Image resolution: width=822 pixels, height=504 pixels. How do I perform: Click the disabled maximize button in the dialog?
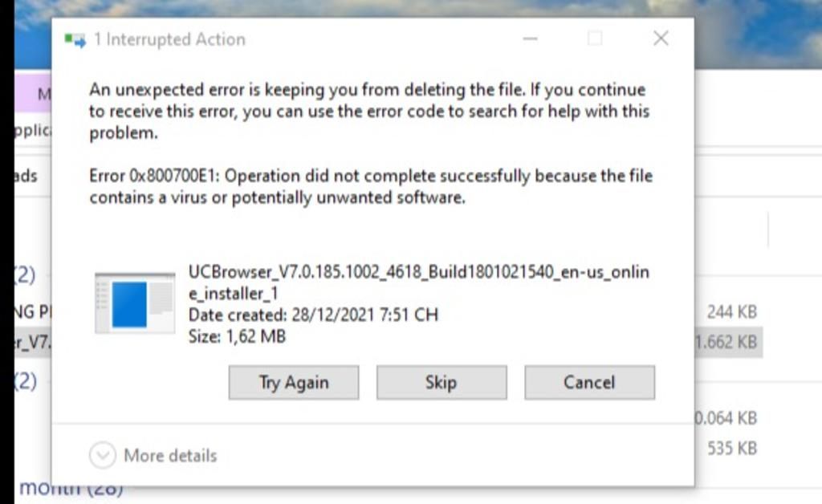(595, 39)
